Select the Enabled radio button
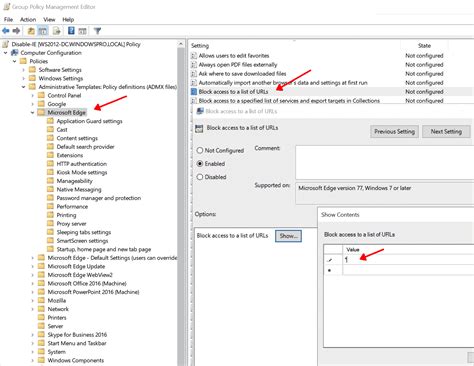Viewport: 474px width, 366px height. (200, 164)
